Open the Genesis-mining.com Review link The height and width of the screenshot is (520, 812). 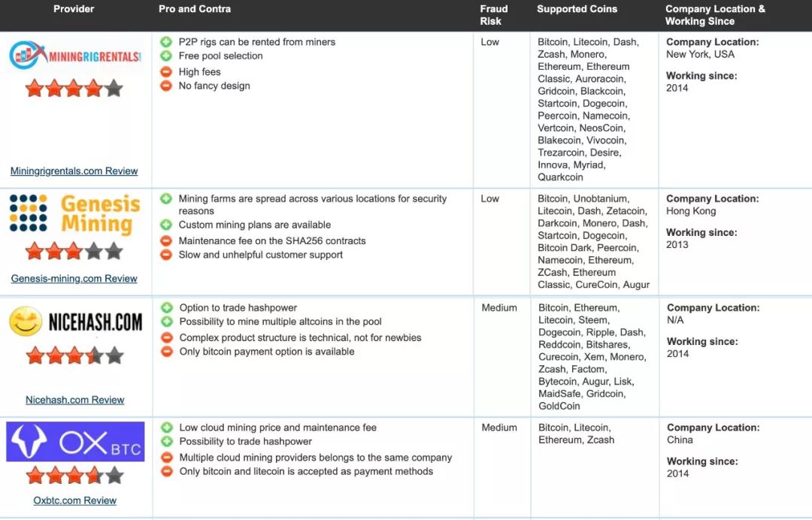tap(74, 279)
